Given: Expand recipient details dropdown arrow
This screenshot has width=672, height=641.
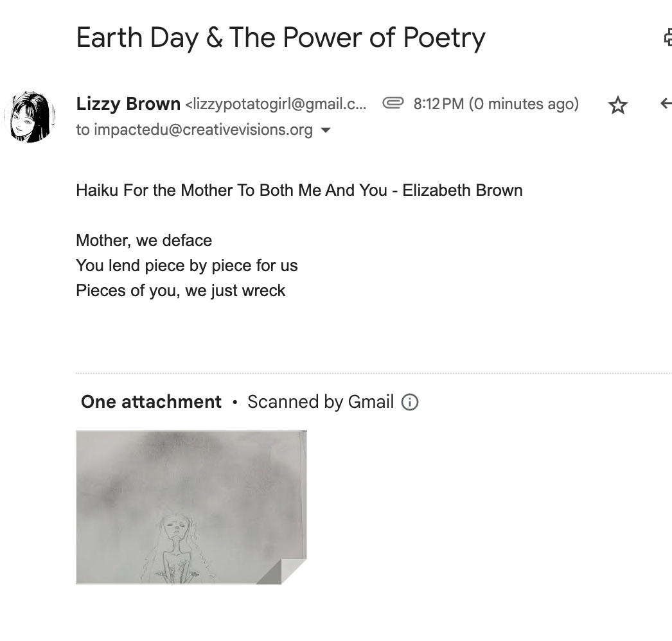Looking at the screenshot, I should 326,130.
